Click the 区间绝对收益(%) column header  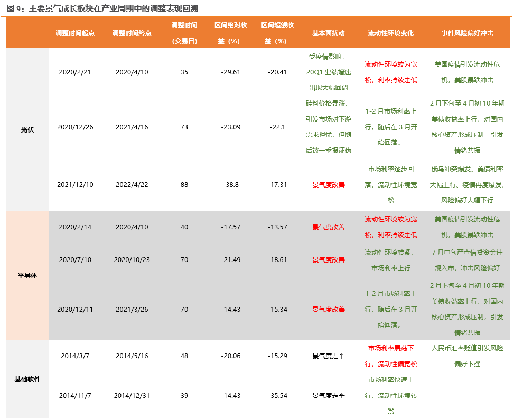point(231,33)
